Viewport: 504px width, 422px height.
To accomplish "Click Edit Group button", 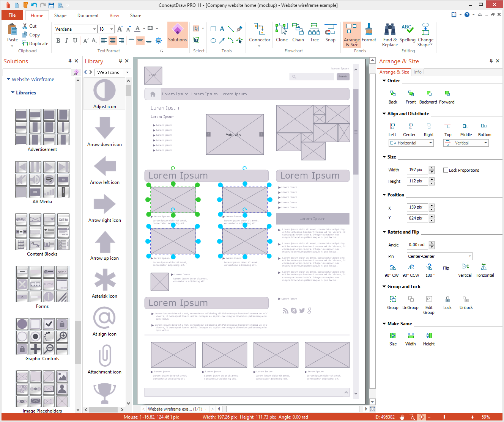I will (429, 305).
